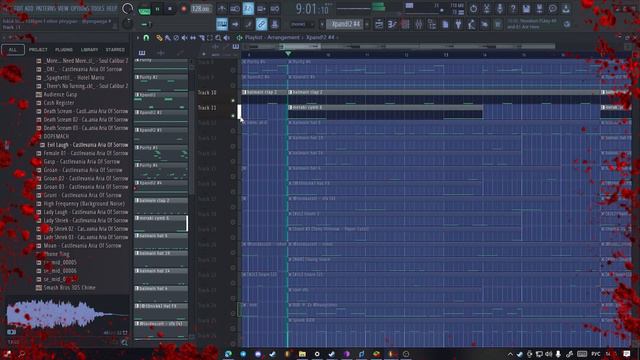This screenshot has width=640, height=360.
Task: Click the scissors cut icon in top toolbar
Action: click(x=487, y=9)
